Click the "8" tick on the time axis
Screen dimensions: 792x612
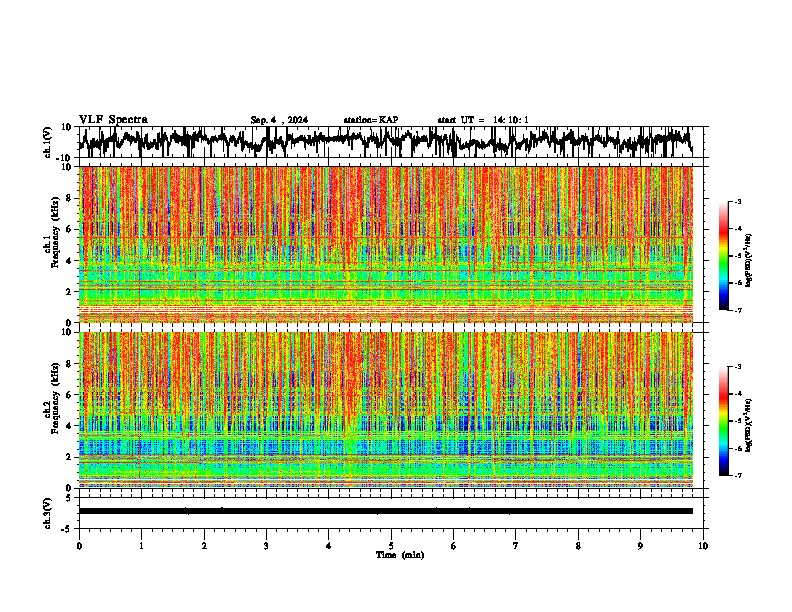(x=578, y=546)
